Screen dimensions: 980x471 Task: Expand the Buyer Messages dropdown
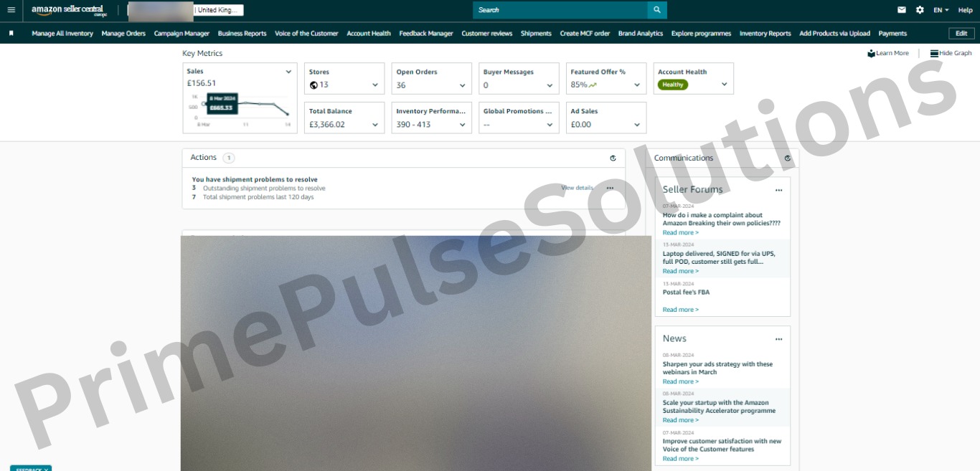(550, 85)
